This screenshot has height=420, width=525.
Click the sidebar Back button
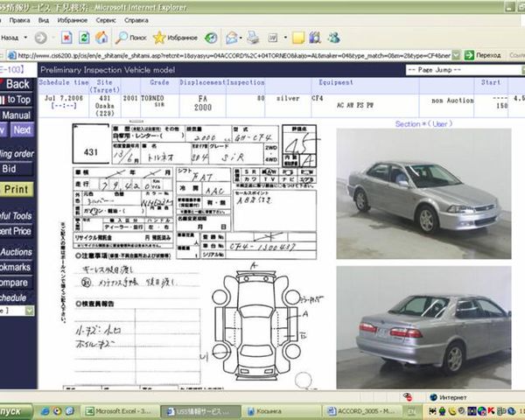[17, 84]
